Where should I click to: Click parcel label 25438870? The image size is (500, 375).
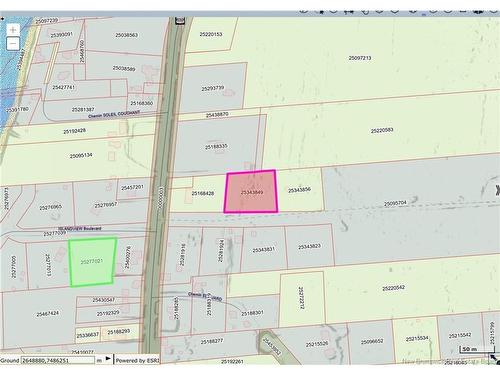217,115
